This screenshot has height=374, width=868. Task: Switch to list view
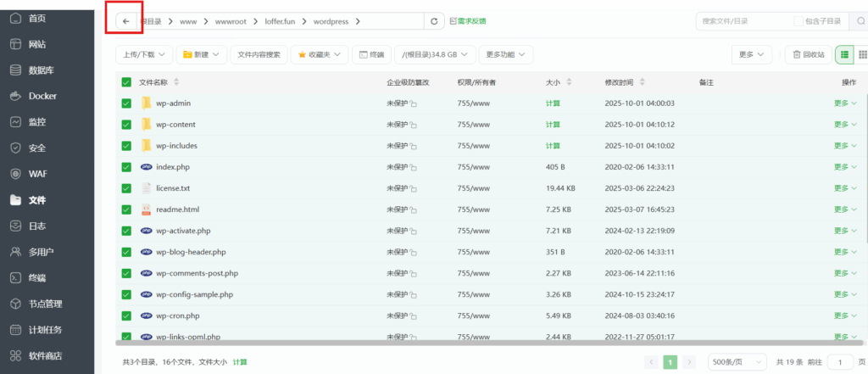[x=844, y=54]
